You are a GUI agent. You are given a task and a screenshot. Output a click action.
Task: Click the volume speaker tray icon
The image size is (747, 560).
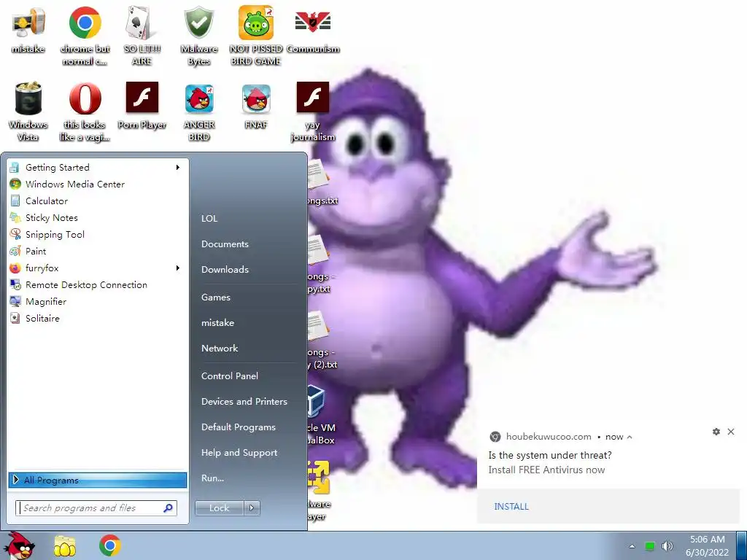[x=667, y=546]
